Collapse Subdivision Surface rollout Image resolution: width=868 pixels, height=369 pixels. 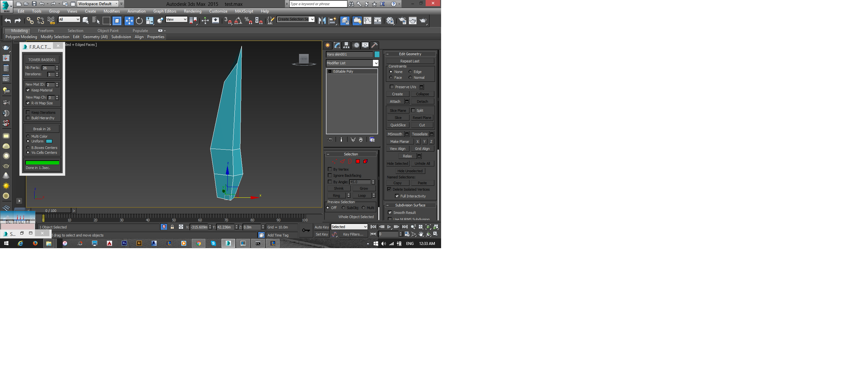(x=410, y=205)
